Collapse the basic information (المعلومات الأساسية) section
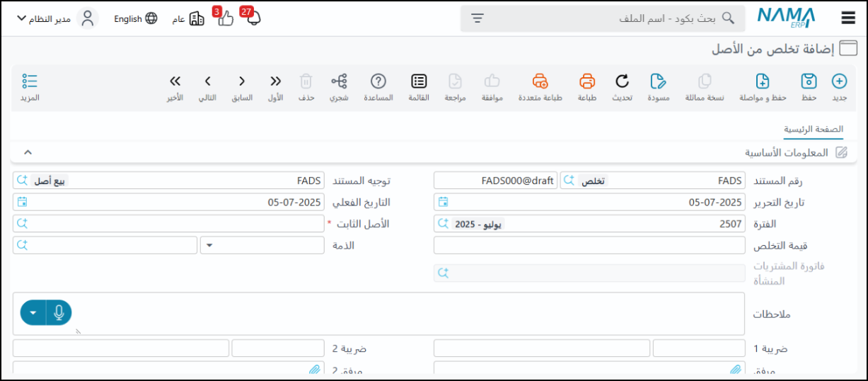Viewport: 868px width, 381px height. (x=28, y=152)
